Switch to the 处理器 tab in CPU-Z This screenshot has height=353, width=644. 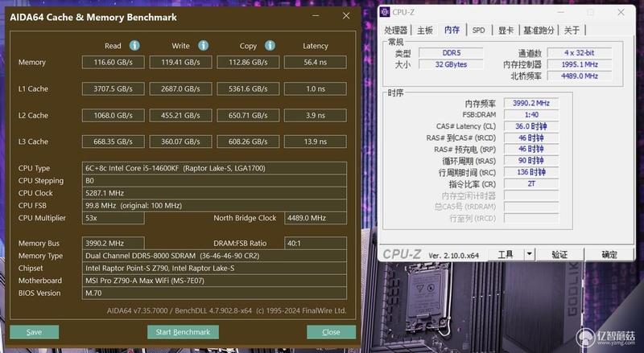click(x=395, y=30)
